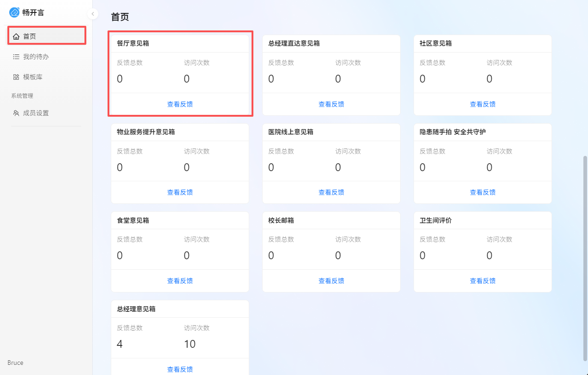Go to 模板库 in sidebar
The image size is (588, 375).
tap(33, 77)
